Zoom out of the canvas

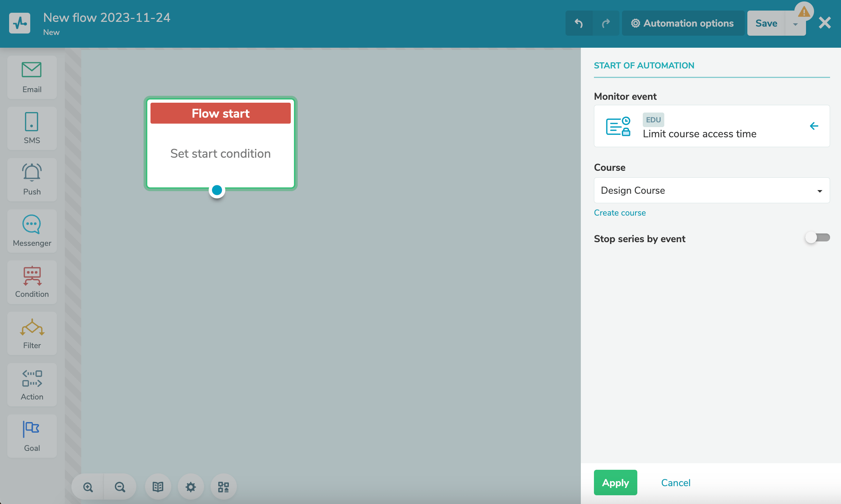[x=120, y=487]
